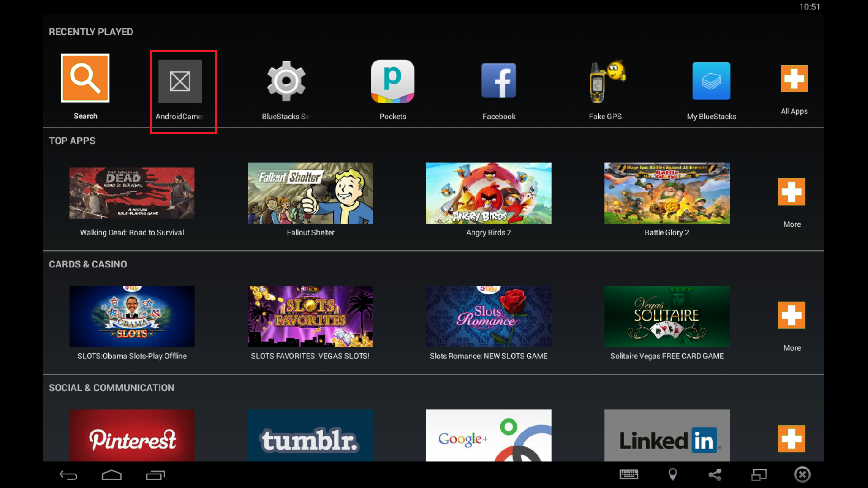Open the LinkedIn app thumbnail

[667, 436]
